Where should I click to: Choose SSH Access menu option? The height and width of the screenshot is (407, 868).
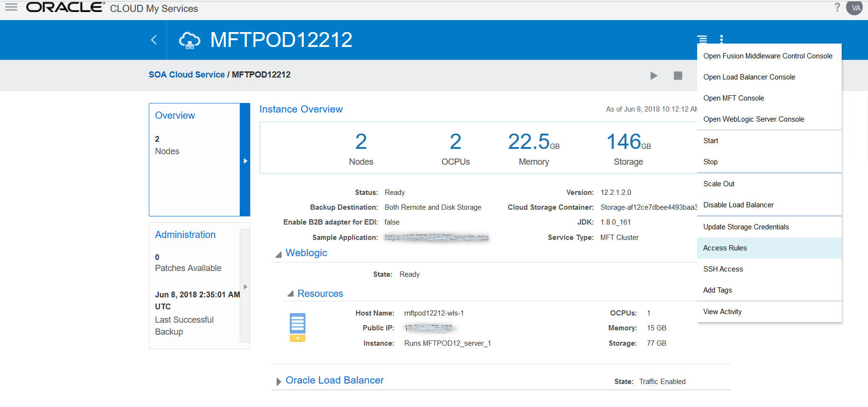pyautogui.click(x=723, y=269)
